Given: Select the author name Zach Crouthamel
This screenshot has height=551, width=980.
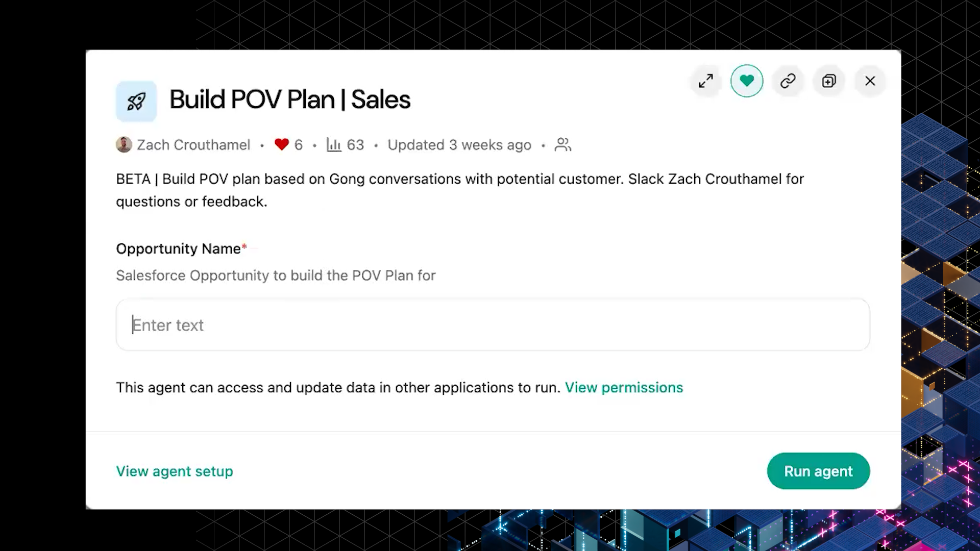Looking at the screenshot, I should click(x=193, y=145).
